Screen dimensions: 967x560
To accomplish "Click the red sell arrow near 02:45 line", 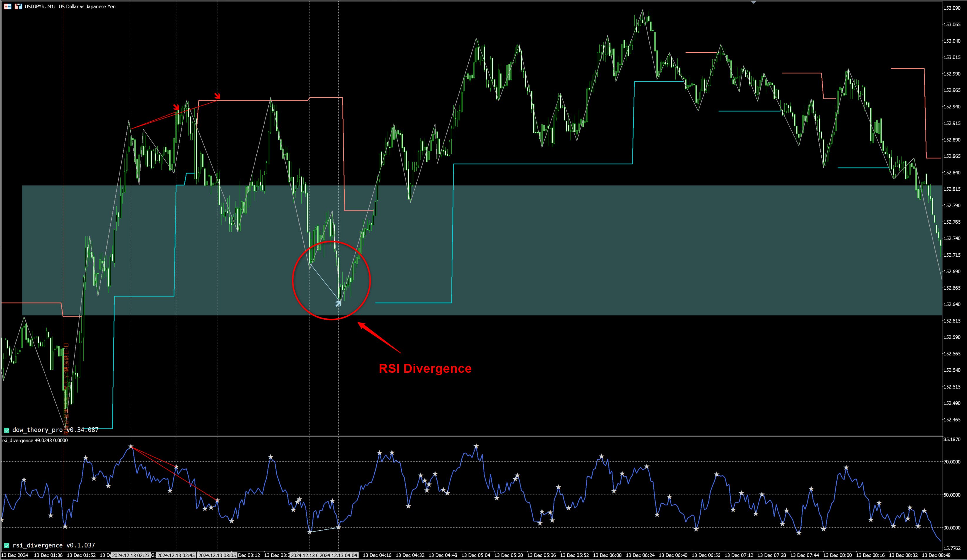I will point(176,107).
